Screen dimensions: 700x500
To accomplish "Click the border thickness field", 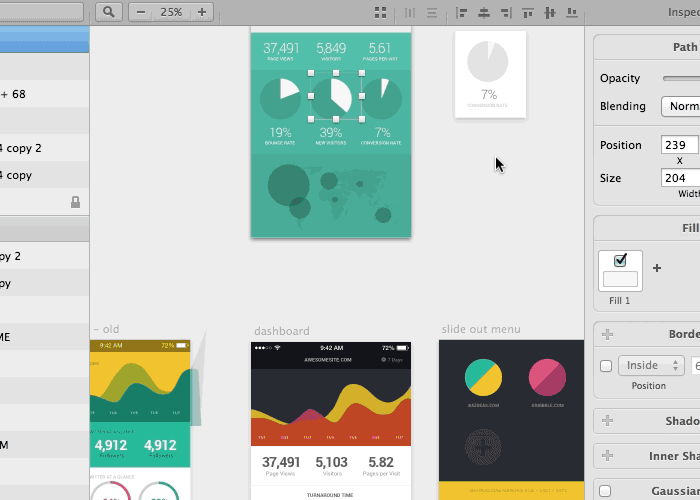I will [696, 366].
